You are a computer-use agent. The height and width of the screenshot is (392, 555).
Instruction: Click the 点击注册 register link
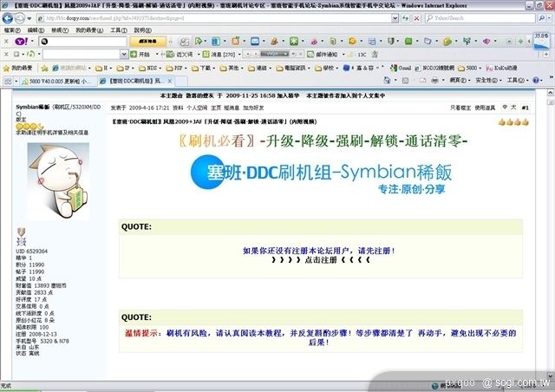pos(321,260)
